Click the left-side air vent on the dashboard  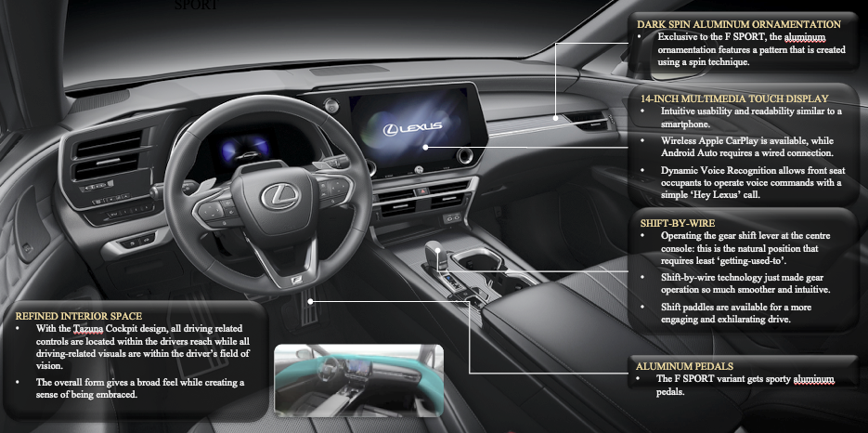click(107, 156)
